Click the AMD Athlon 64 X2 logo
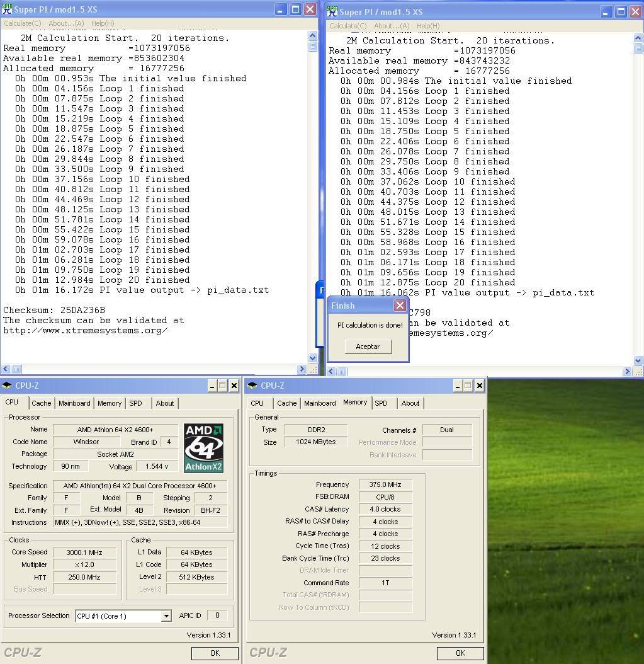The image size is (644, 664). (x=203, y=448)
